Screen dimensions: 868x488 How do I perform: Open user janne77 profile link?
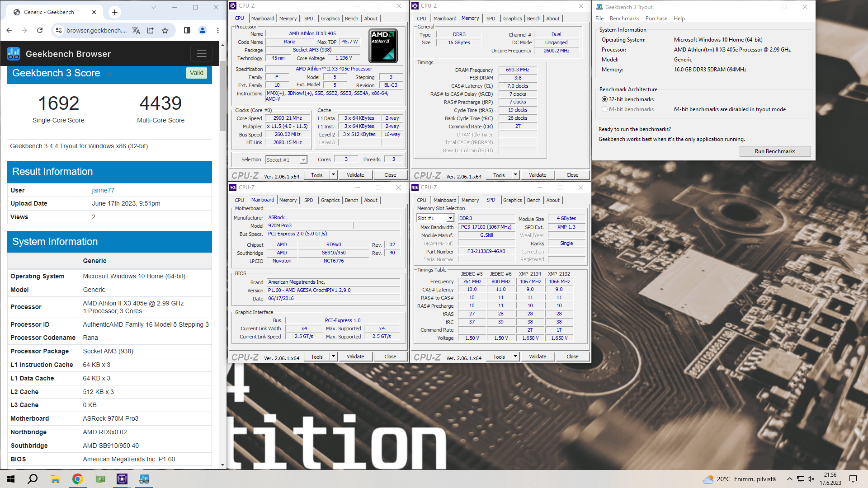point(103,190)
